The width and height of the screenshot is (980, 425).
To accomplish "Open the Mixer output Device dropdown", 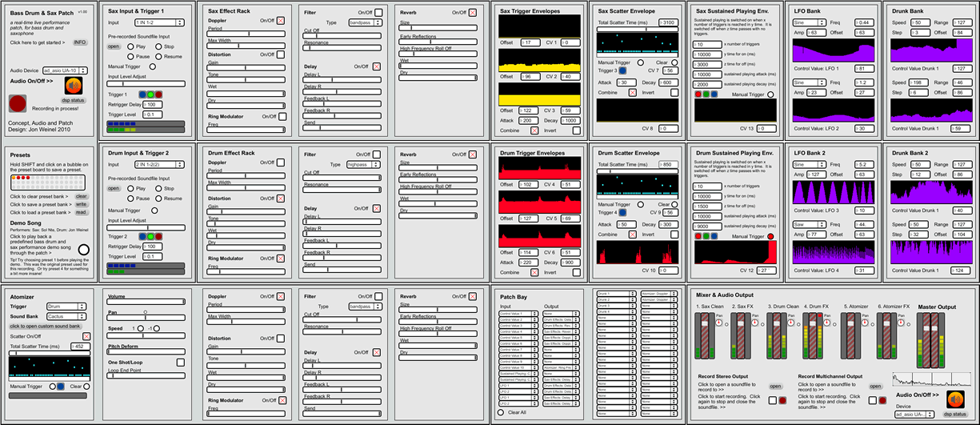I will (913, 414).
